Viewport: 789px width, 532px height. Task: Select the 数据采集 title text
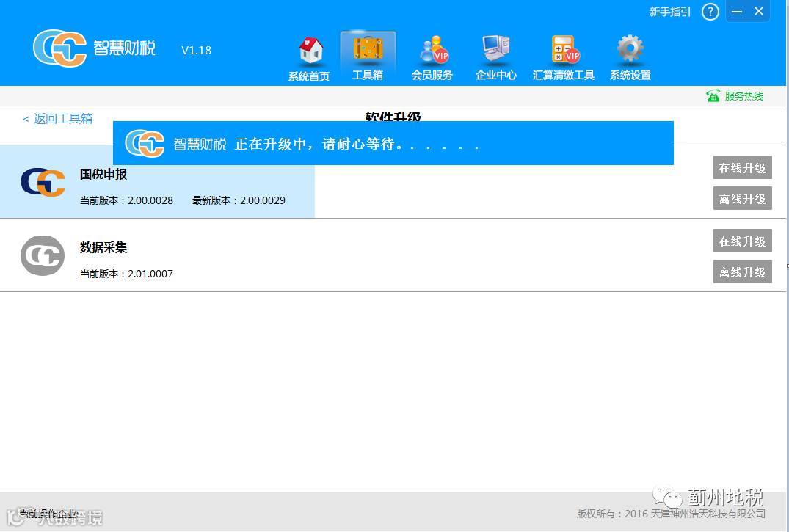103,247
